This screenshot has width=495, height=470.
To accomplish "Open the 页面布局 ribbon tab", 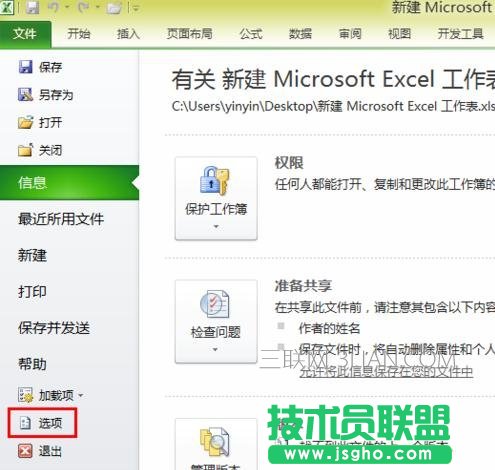I will pyautogui.click(x=190, y=34).
